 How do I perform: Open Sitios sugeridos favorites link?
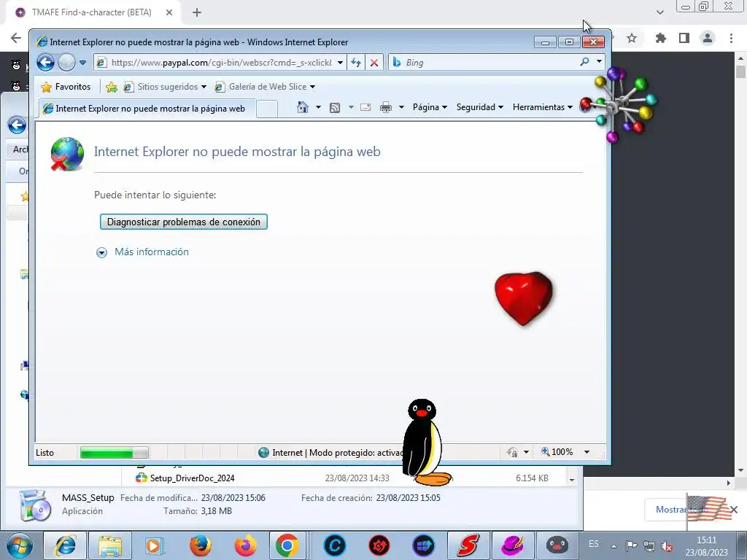[x=164, y=87]
